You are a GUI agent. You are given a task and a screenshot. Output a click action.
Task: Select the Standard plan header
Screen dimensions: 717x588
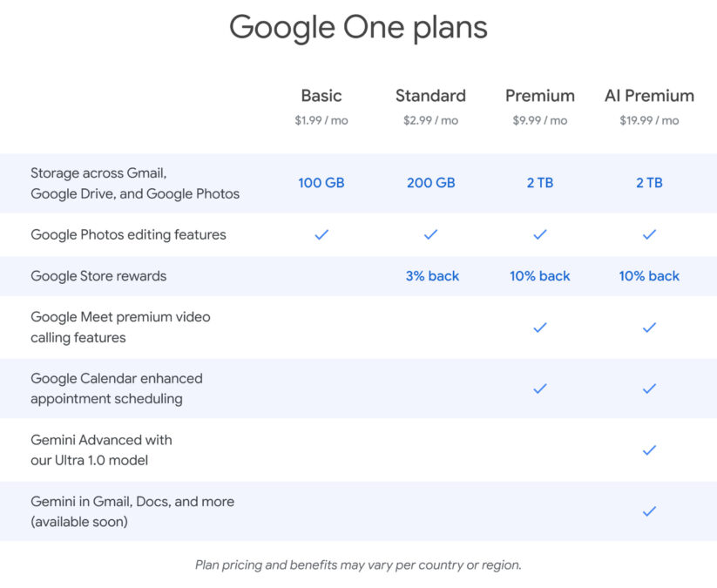[430, 96]
